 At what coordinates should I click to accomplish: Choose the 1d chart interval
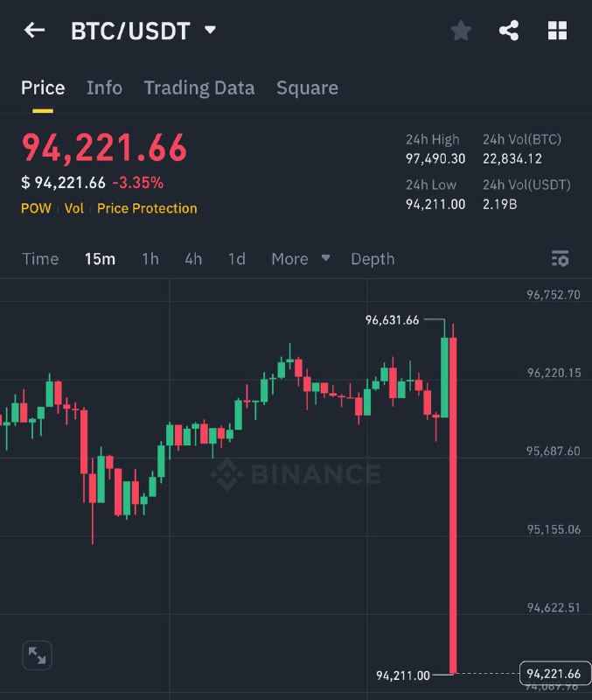click(236, 259)
